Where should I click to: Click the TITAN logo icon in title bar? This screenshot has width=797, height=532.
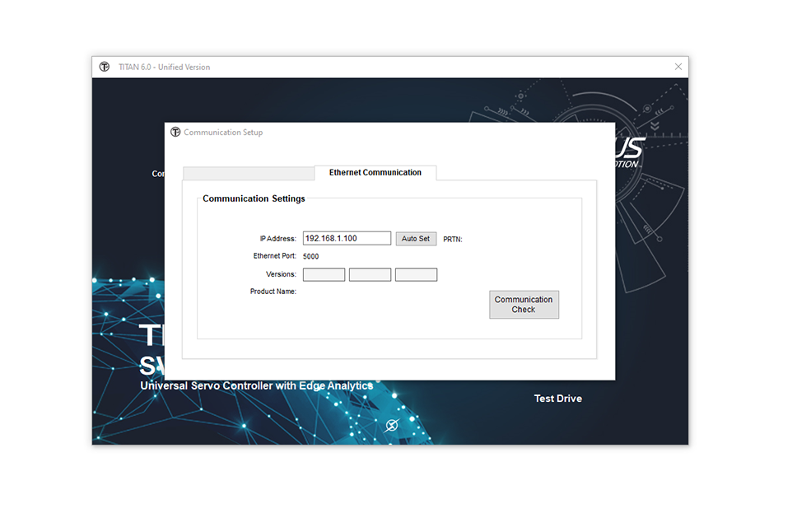pos(105,67)
